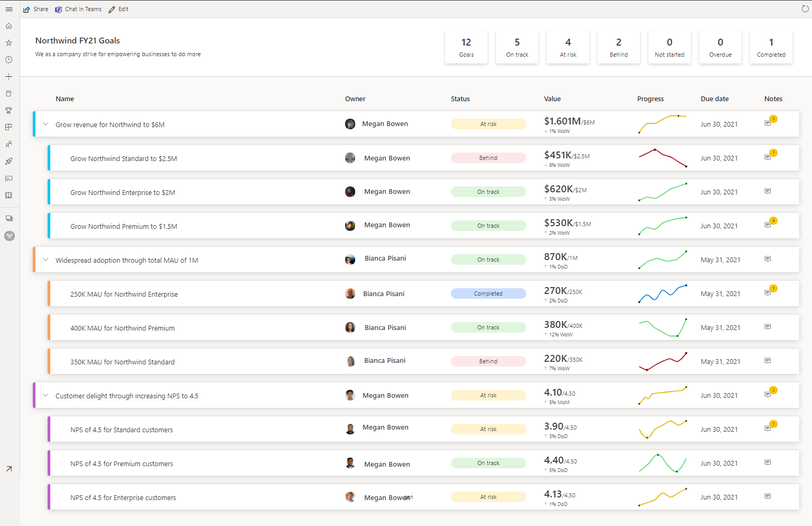Click At risk status of Grow revenue goal
The image size is (812, 526).
(488, 124)
